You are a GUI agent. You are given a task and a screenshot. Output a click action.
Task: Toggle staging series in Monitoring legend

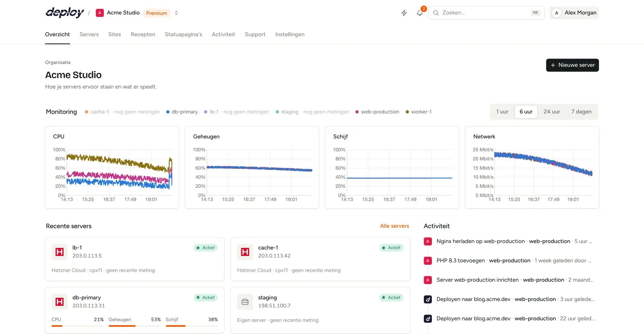point(312,112)
